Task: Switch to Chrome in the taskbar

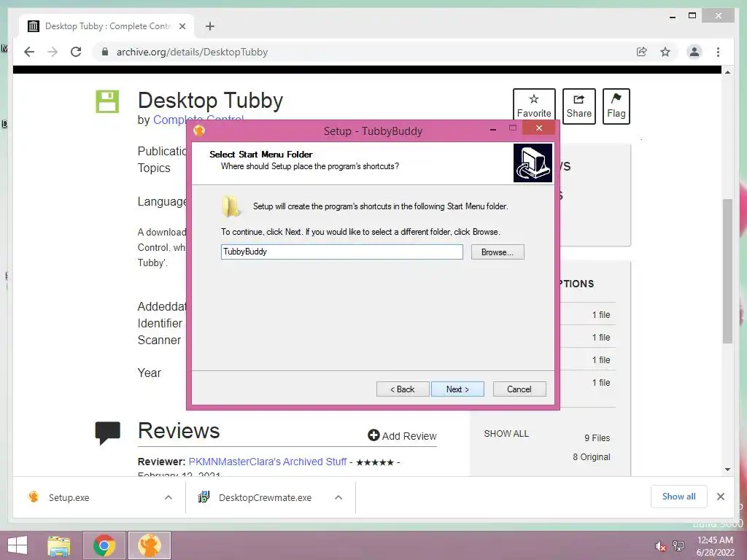Action: coord(104,545)
